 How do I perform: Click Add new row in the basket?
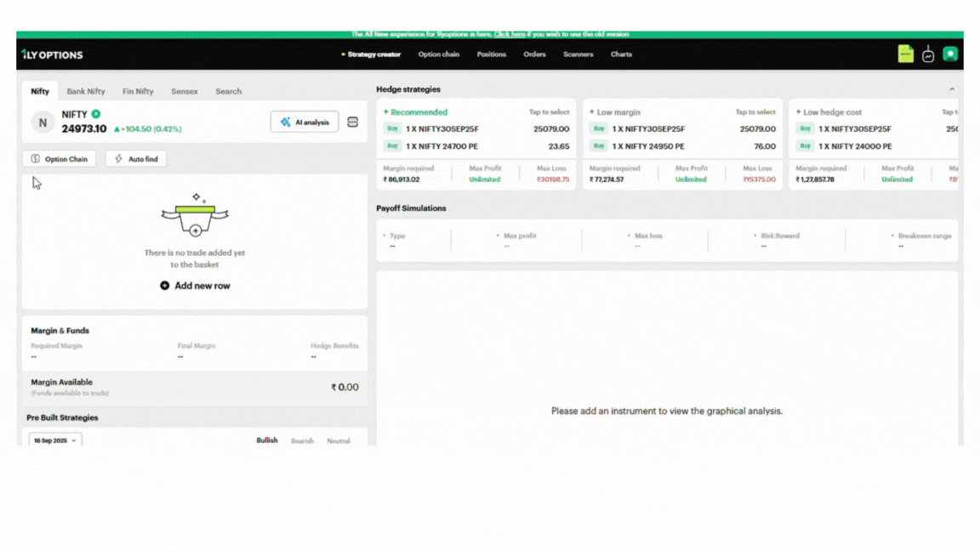click(x=195, y=286)
